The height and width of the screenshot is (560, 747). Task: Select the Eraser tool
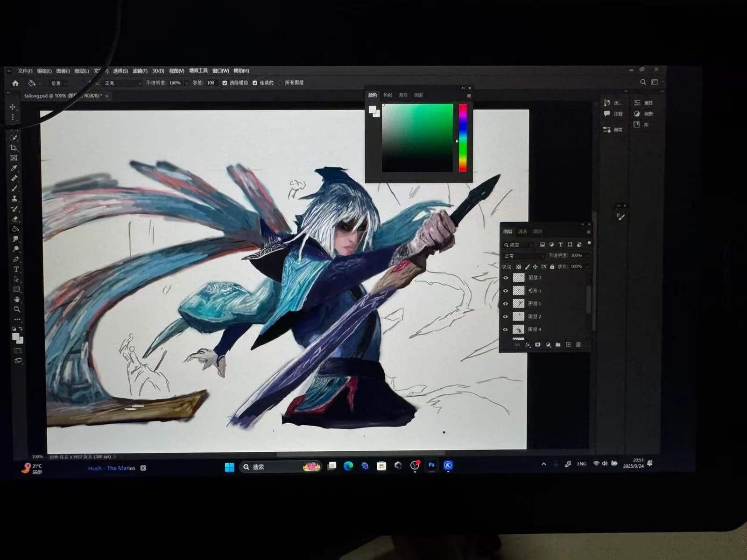[15, 219]
